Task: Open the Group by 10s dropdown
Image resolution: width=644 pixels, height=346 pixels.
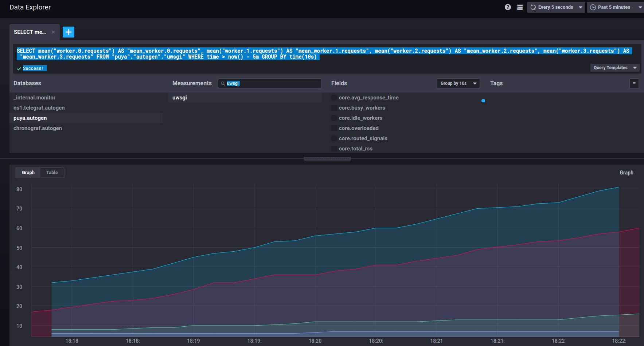Action: (x=458, y=83)
